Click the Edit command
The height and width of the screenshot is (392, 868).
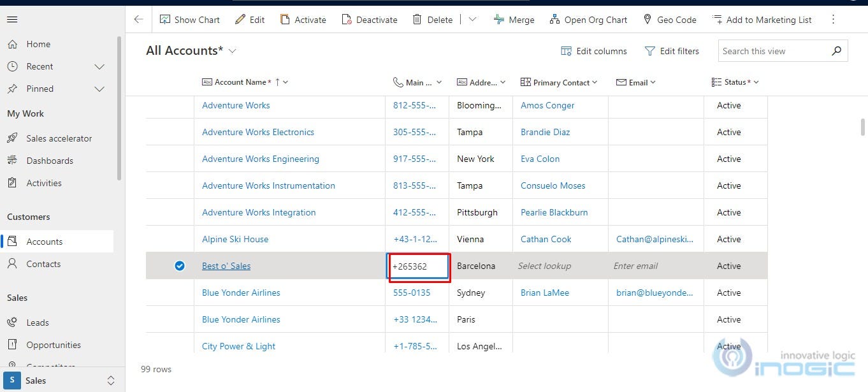pyautogui.click(x=250, y=20)
